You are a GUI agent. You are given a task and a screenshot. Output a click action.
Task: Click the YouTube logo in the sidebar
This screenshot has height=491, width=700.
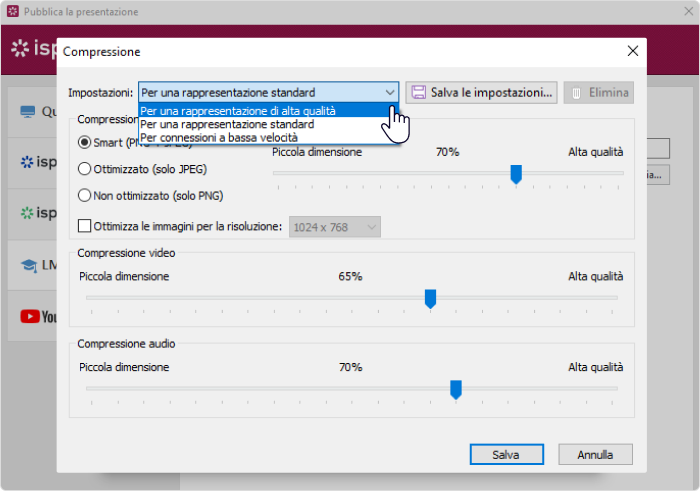click(x=29, y=316)
